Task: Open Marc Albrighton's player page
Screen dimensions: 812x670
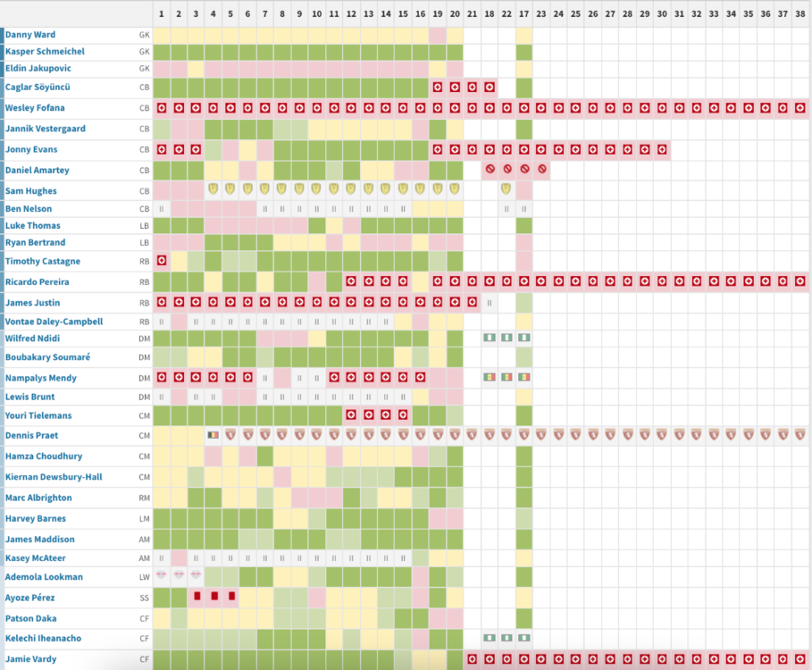Action: pos(38,498)
